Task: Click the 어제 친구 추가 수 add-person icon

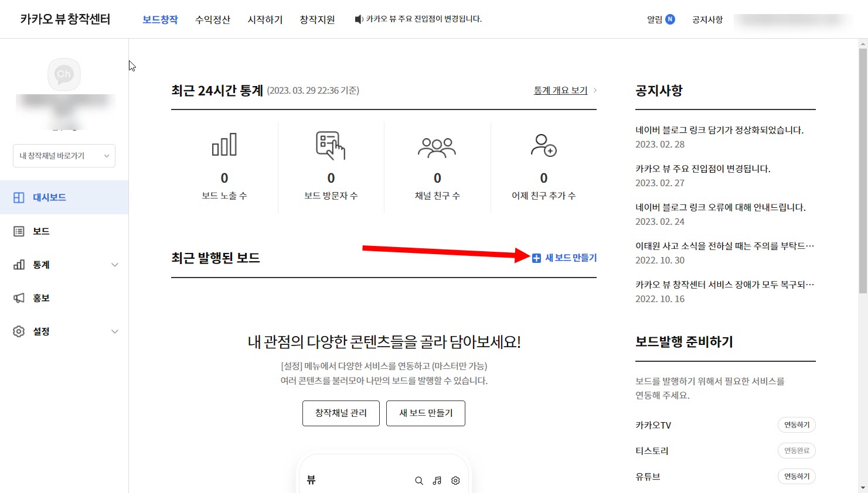Action: [x=543, y=146]
